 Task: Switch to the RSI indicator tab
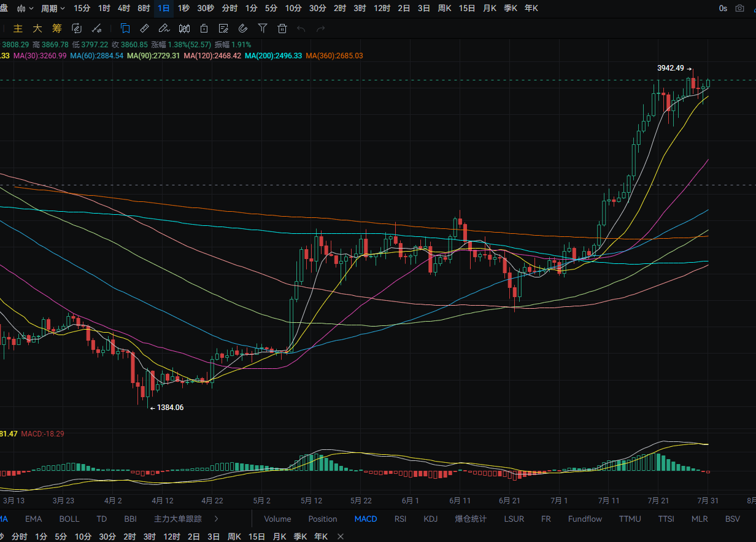400,519
